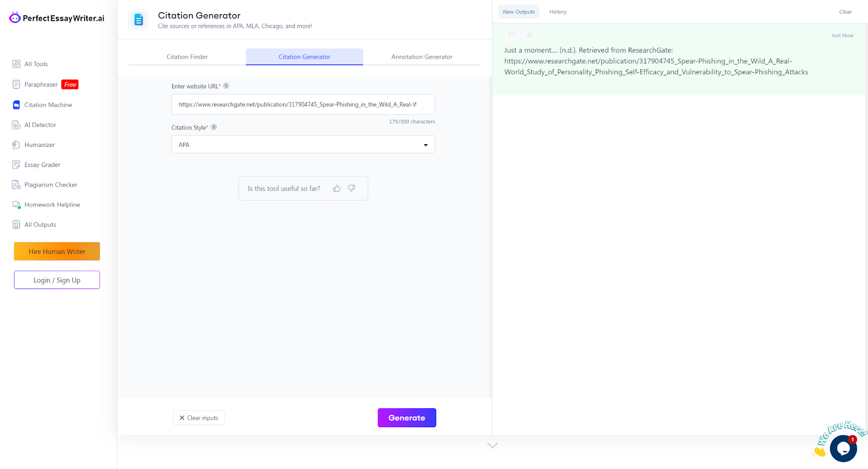Click the Login / Sign Up button
Image resolution: width=868 pixels, height=469 pixels.
pos(57,280)
